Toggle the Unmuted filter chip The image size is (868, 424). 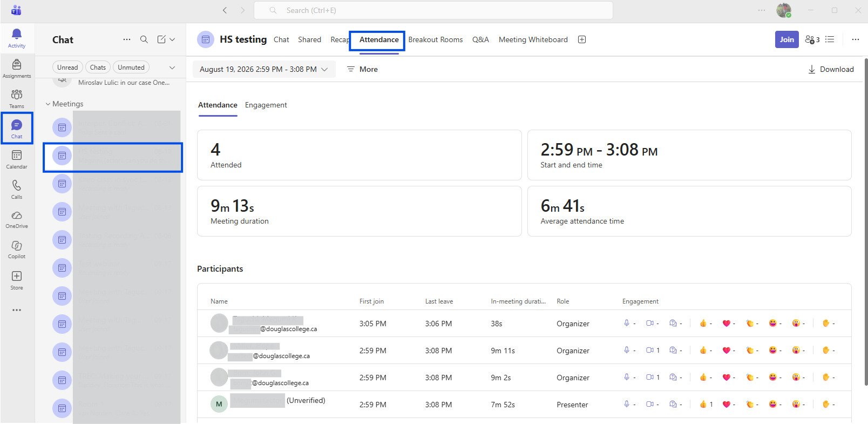131,68
